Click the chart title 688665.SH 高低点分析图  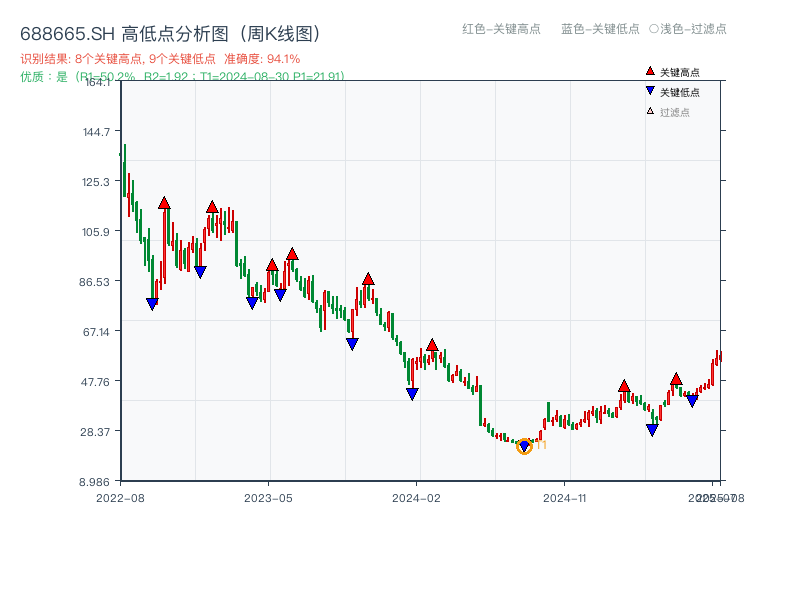coord(171,34)
